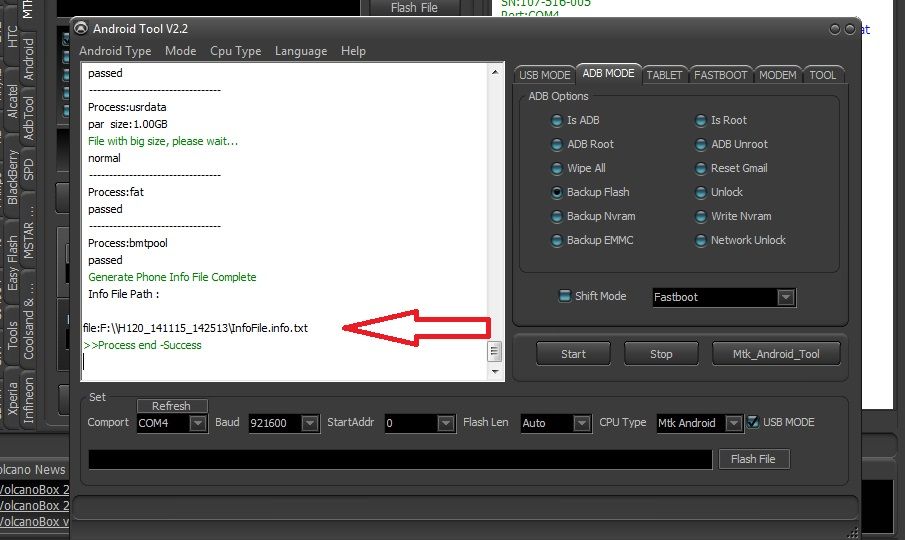Open the BlackBerry side tab in background window
905x540 pixels.
coord(12,177)
